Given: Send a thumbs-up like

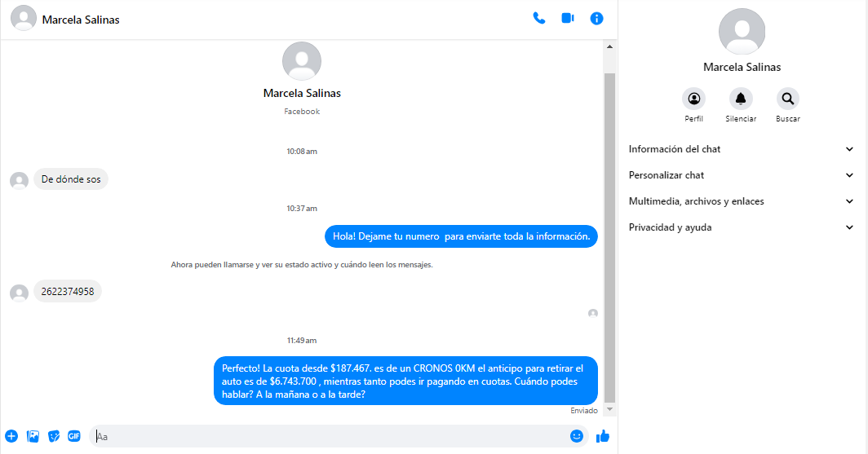Looking at the screenshot, I should click(603, 436).
